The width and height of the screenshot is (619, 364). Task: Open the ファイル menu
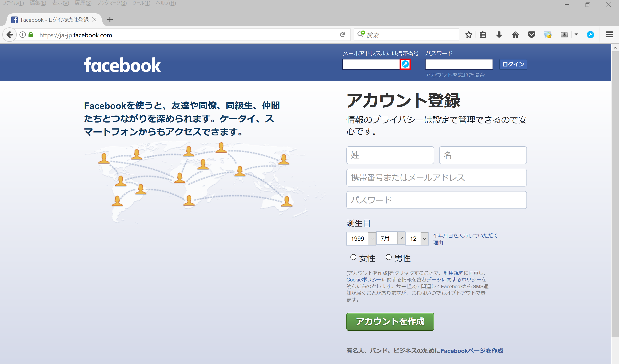tap(13, 3)
